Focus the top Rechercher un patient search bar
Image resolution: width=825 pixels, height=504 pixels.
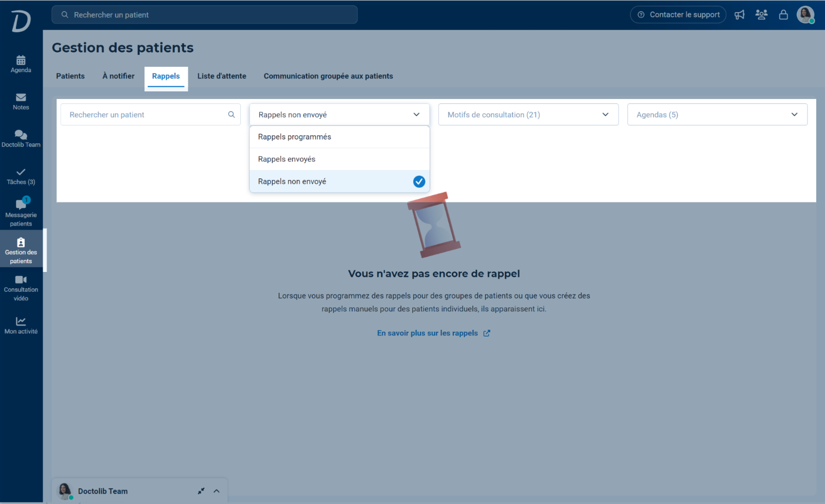pyautogui.click(x=205, y=15)
